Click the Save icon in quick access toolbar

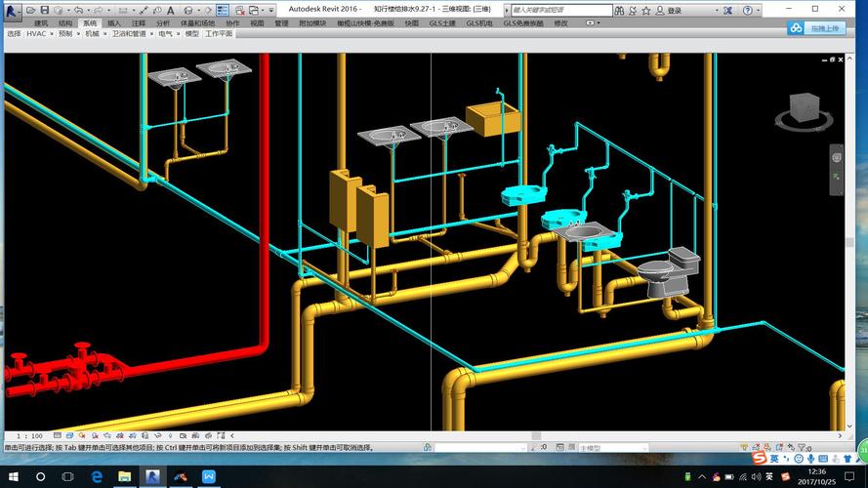[x=45, y=10]
